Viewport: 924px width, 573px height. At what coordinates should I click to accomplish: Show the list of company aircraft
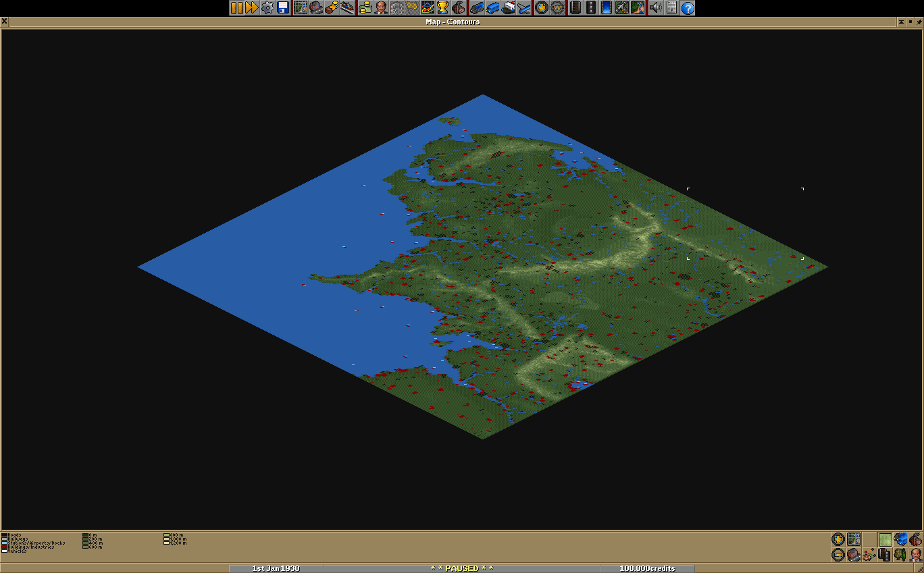point(523,8)
